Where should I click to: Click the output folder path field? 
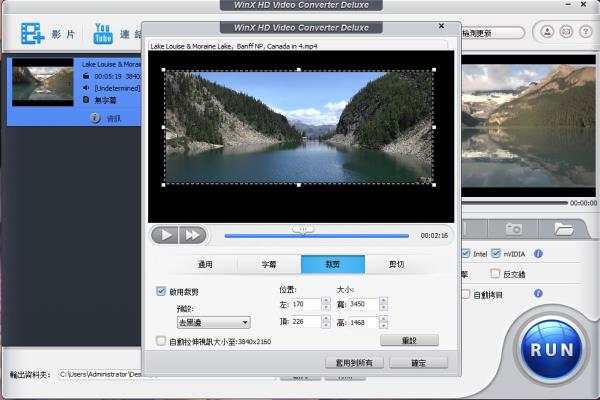(100, 374)
